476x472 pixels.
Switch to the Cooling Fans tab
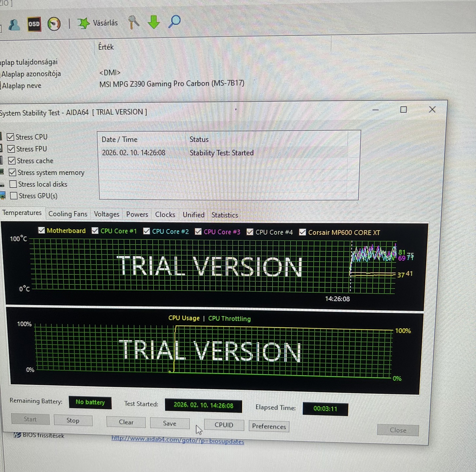(68, 214)
